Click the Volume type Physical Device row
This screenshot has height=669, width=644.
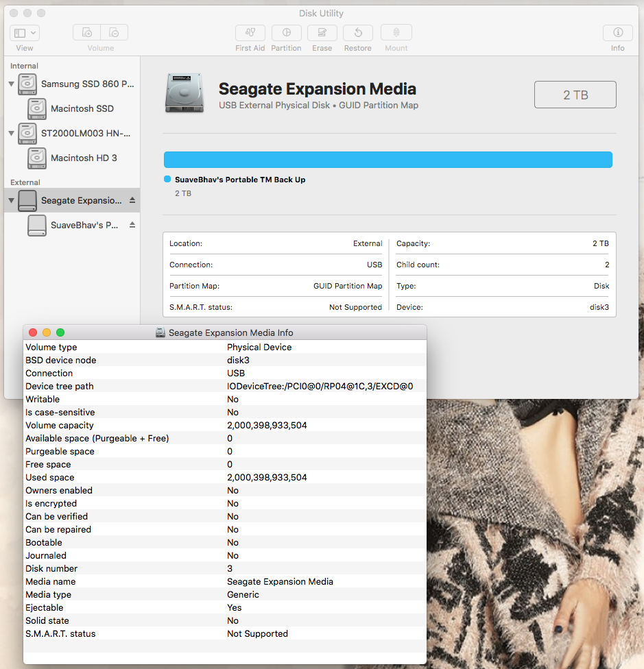(x=225, y=348)
